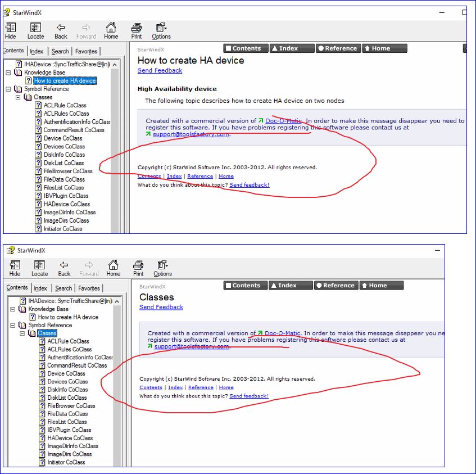Click StarWindX title bar icon in bottom window

(11, 250)
